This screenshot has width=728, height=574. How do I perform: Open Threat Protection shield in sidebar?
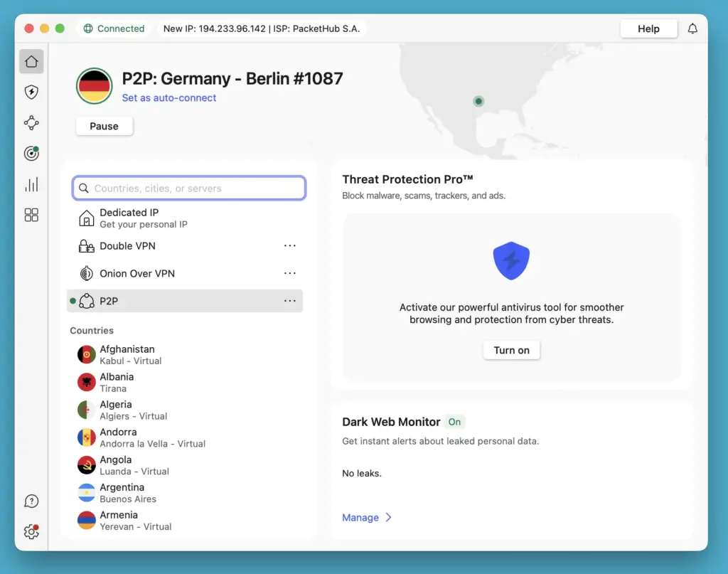[31, 92]
